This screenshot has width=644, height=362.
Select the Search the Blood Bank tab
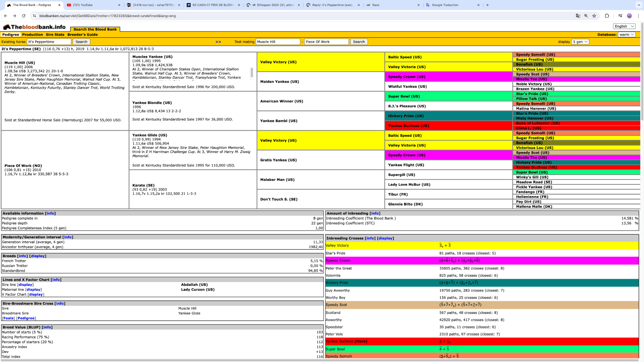pos(95,29)
